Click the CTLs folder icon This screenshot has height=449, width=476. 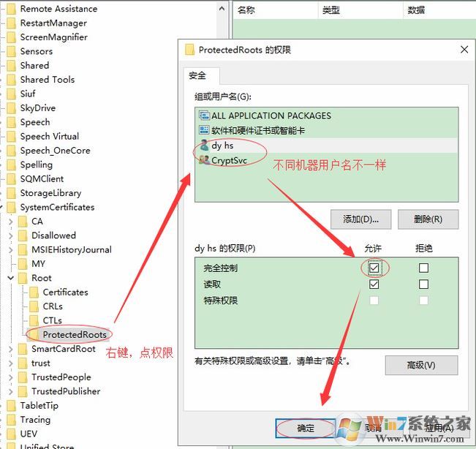tap(34, 320)
